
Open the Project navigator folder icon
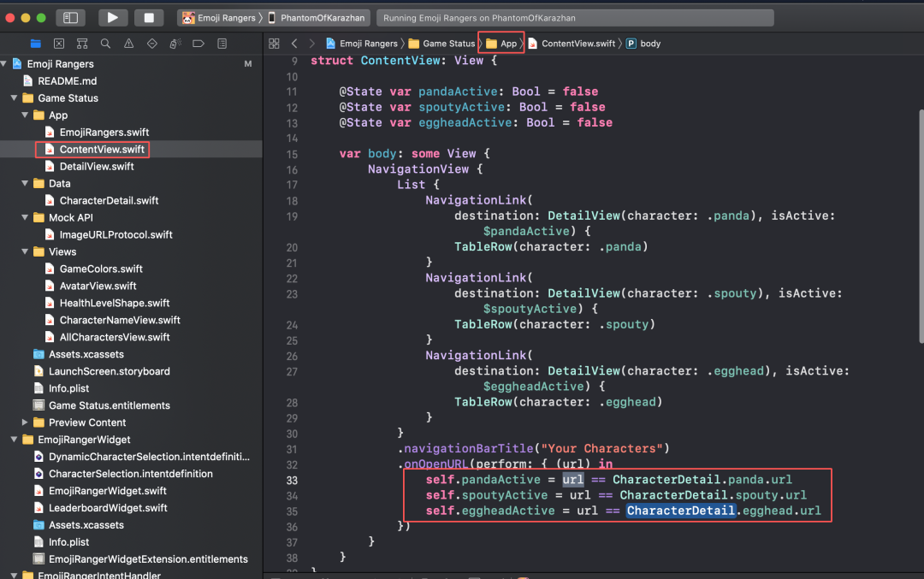[x=36, y=44]
